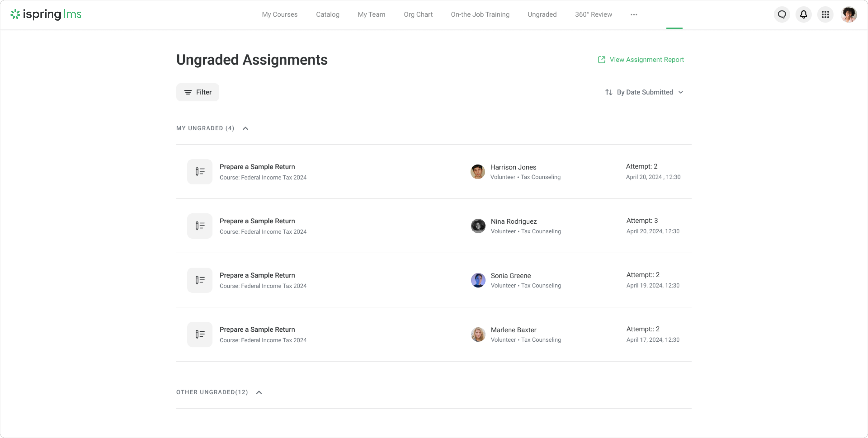868x438 pixels.
Task: Open the 360° Review tab
Action: click(x=593, y=14)
